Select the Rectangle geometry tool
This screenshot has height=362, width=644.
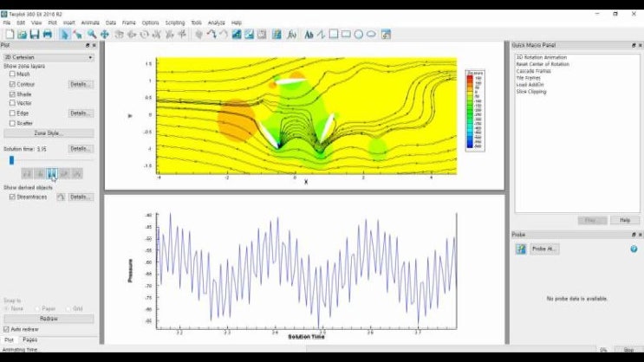tap(346, 34)
